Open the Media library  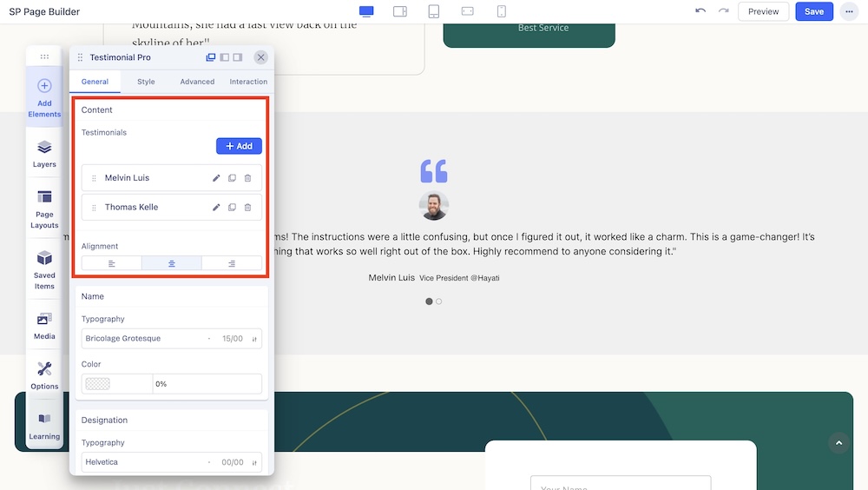(x=44, y=325)
